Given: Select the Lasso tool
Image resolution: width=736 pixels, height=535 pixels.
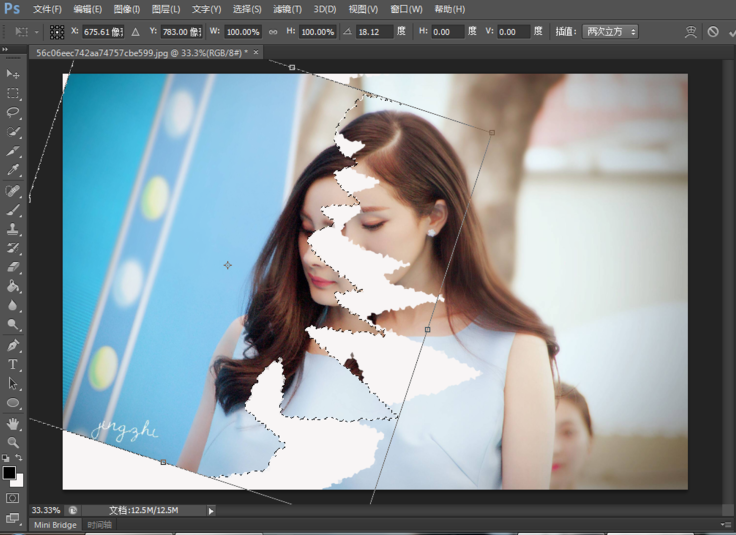Looking at the screenshot, I should click(x=13, y=112).
